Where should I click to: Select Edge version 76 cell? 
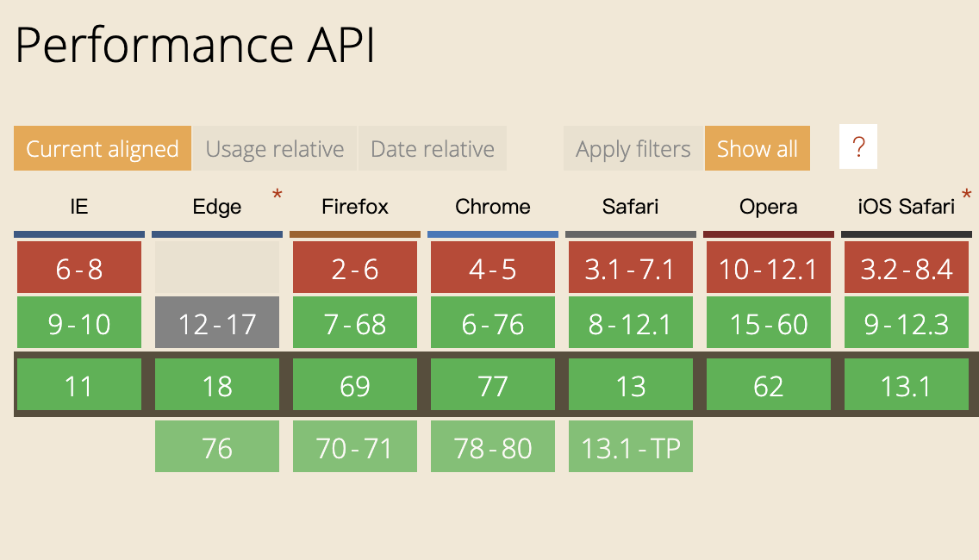216,446
